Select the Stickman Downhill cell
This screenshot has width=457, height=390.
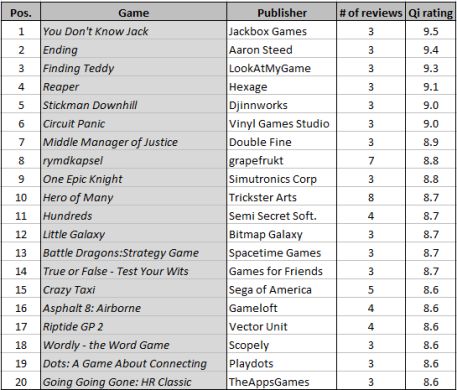point(133,105)
